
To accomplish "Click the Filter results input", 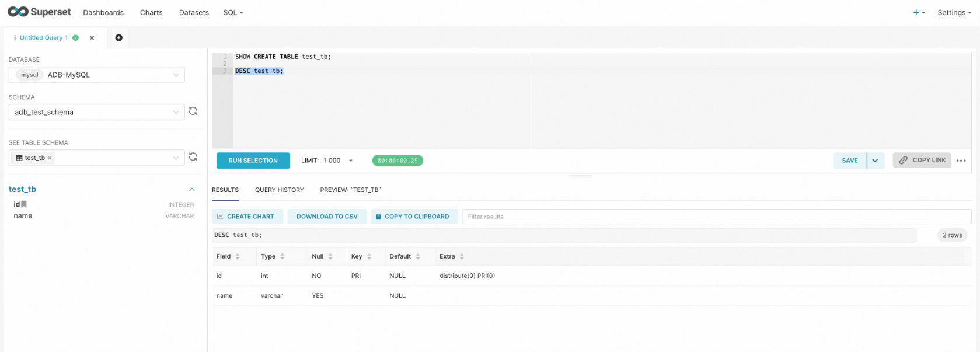I will click(717, 217).
